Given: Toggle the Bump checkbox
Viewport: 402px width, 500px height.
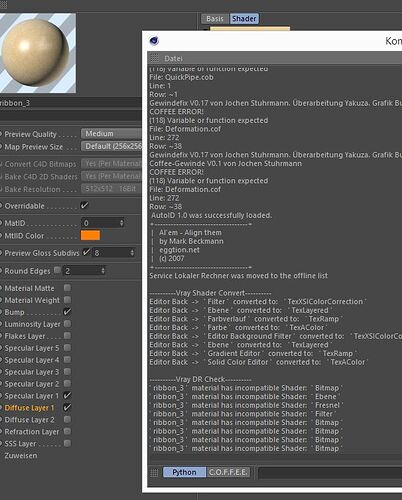Looking at the screenshot, I should (x=67, y=312).
